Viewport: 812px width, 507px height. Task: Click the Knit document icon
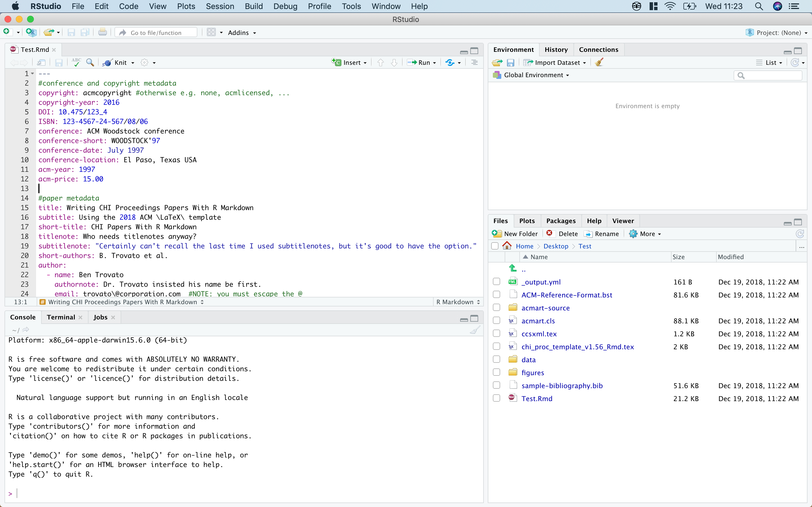tap(107, 63)
